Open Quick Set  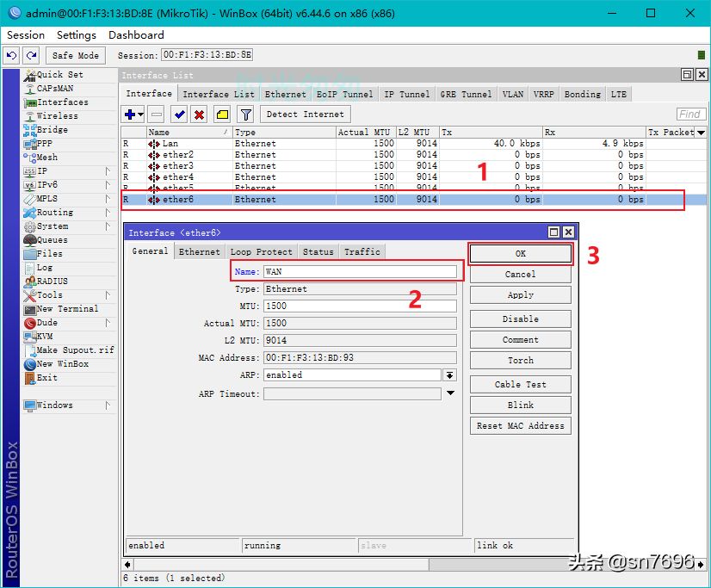coord(59,74)
